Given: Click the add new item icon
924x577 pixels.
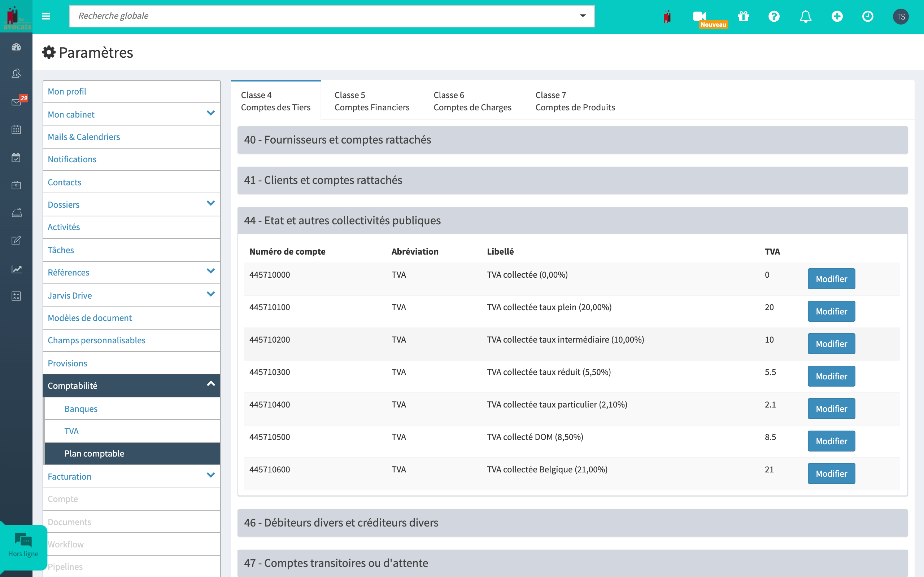Looking at the screenshot, I should click(837, 17).
